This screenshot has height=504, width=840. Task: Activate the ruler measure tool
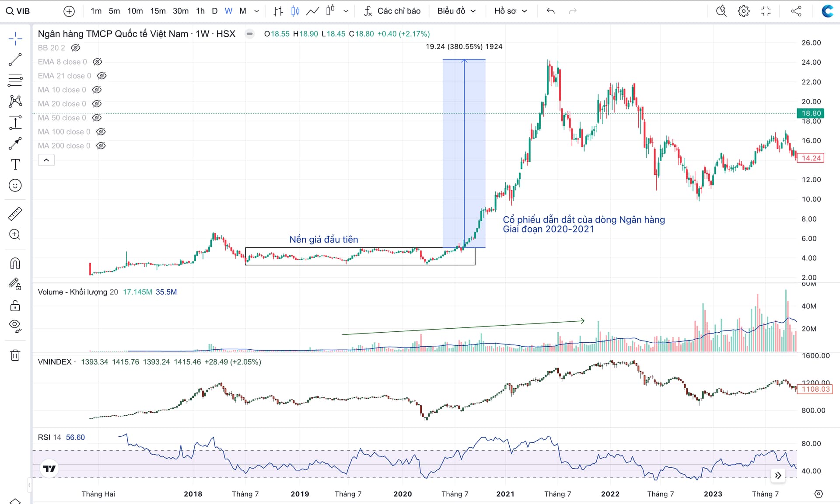click(x=15, y=214)
